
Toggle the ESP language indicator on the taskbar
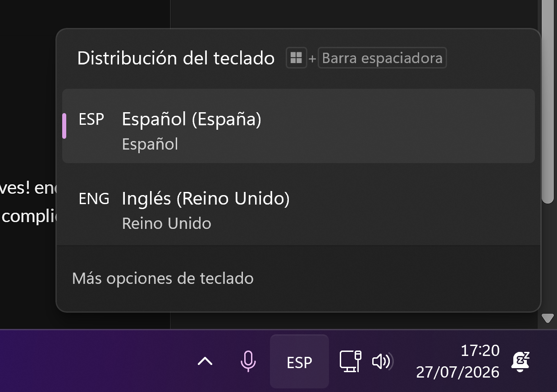point(299,361)
